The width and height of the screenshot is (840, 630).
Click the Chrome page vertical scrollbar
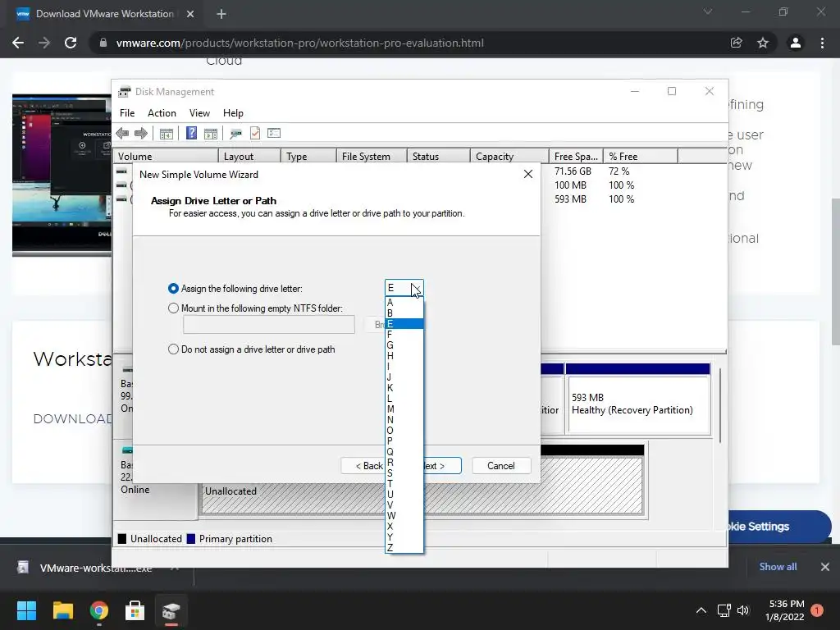click(x=835, y=272)
